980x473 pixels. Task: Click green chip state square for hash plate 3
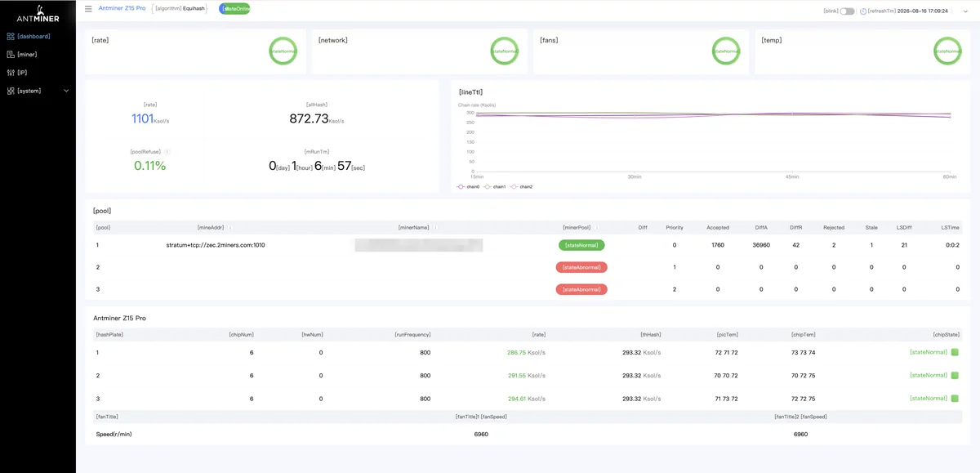[955, 398]
